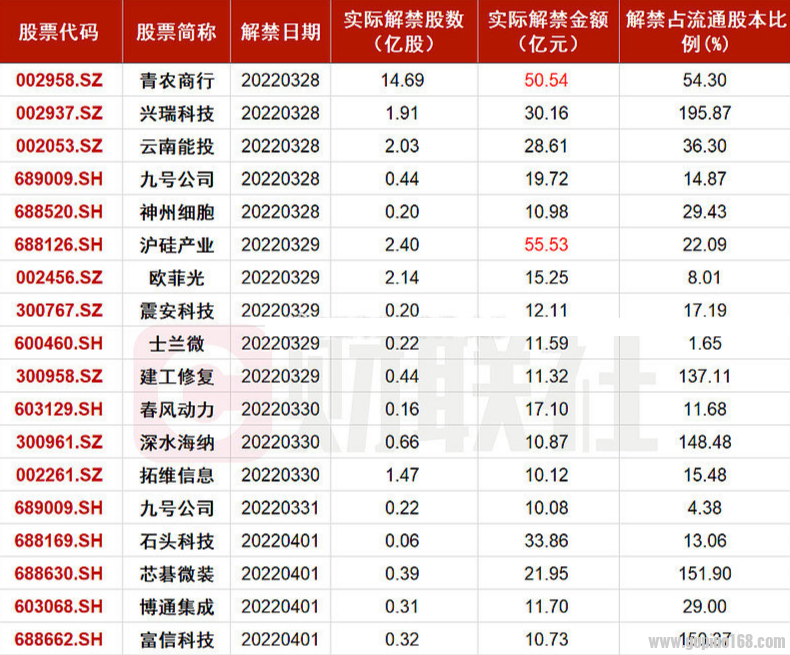Image resolution: width=790 pixels, height=655 pixels.
Task: Click stock name 兴瑞科技
Action: [177, 113]
